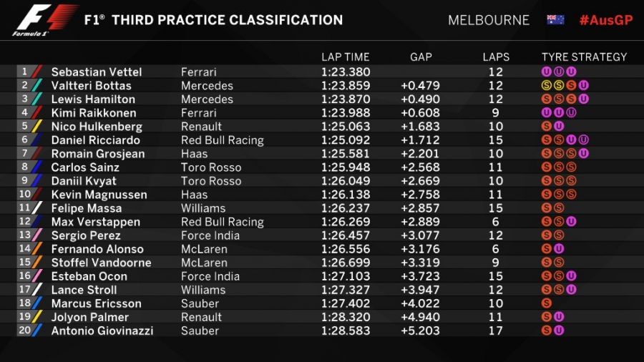Image resolution: width=644 pixels, height=362 pixels.
Task: Click the Formula 1 logo
Action: [44, 20]
